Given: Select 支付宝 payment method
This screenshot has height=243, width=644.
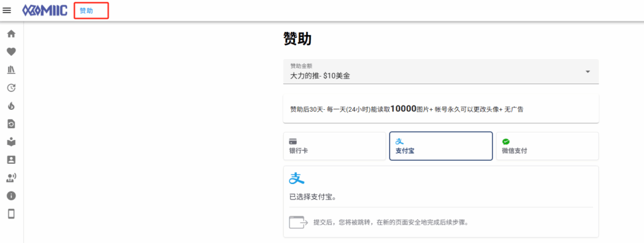Looking at the screenshot, I should [441, 146].
